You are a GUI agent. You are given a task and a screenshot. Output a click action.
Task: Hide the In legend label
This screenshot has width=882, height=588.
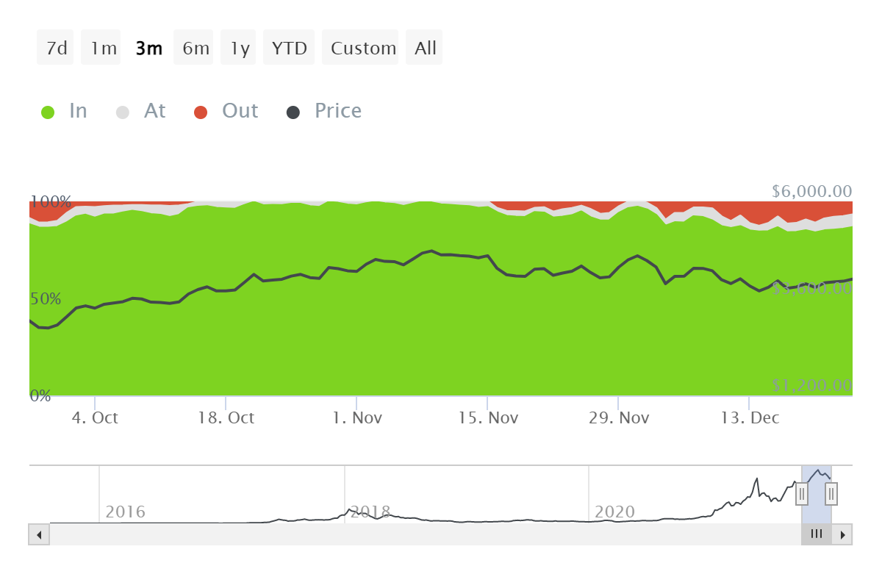78,111
